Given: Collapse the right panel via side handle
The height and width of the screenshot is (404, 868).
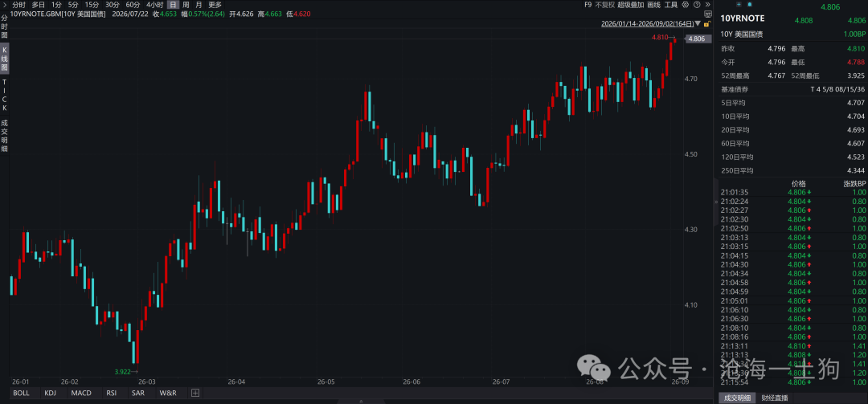Looking at the screenshot, I should pyautogui.click(x=716, y=202).
